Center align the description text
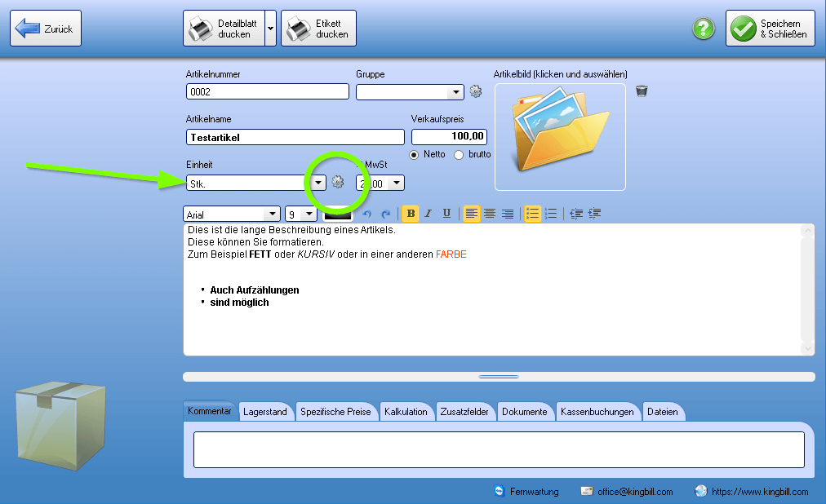The image size is (826, 504). pyautogui.click(x=490, y=214)
